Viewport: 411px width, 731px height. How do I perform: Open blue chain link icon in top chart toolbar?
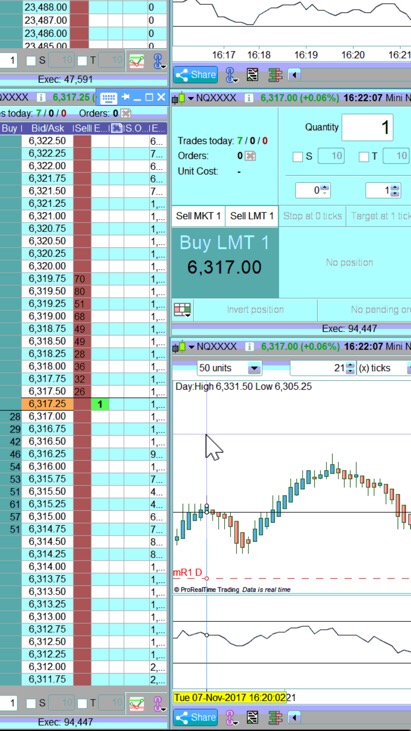point(231,75)
